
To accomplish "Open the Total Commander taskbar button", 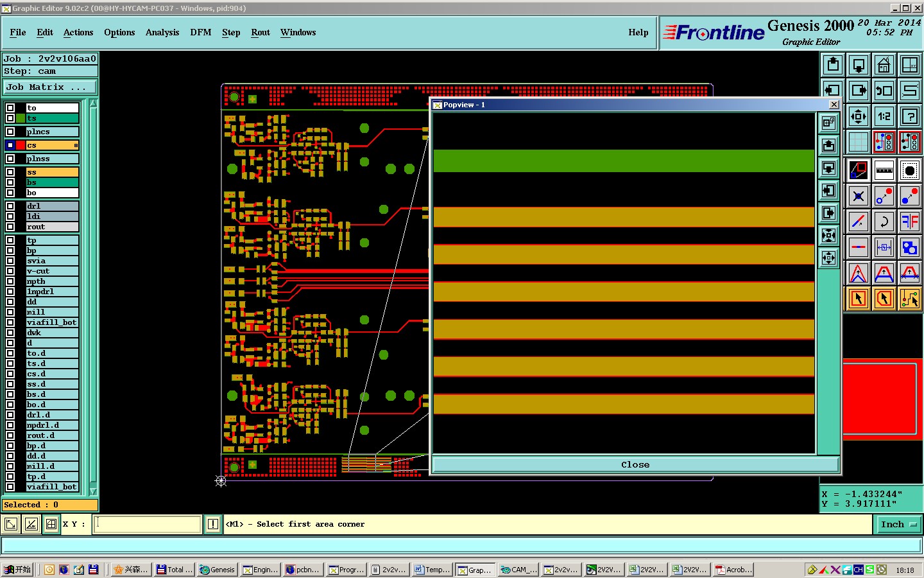I will point(174,570).
